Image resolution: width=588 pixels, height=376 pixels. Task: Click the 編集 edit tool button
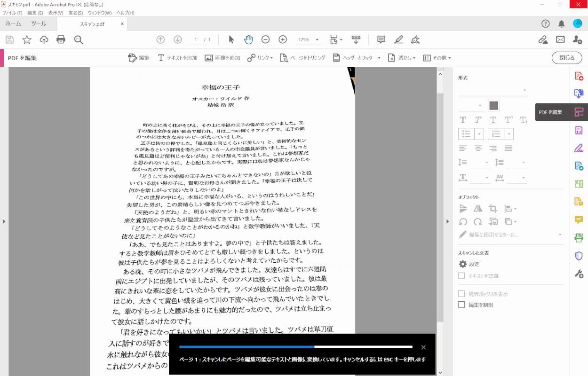pos(139,58)
